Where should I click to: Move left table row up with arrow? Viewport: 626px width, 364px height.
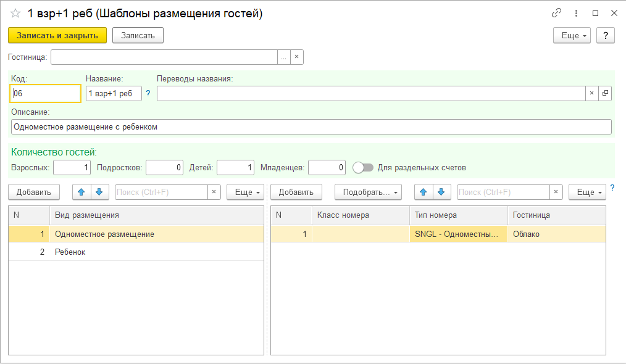[x=81, y=192]
